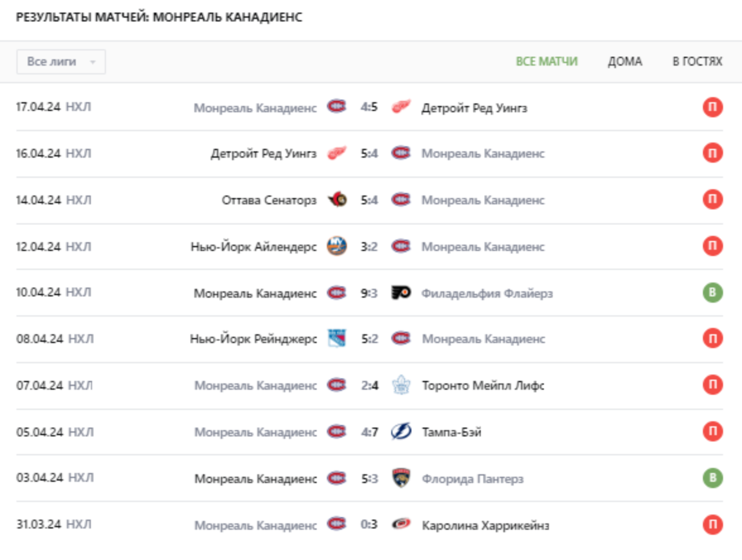The width and height of the screenshot is (742, 560).
Task: Click the Montreal Canadiens logo in the top row
Action: tap(338, 108)
